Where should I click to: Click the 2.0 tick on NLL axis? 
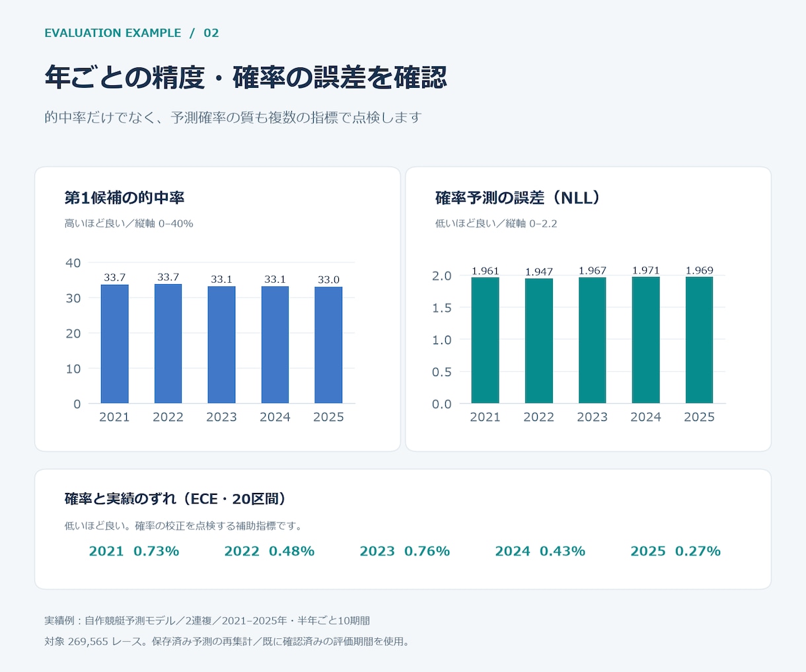[x=442, y=276]
